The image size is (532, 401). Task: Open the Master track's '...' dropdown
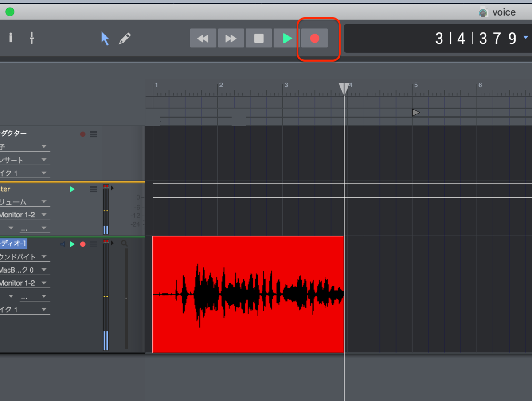pos(34,228)
